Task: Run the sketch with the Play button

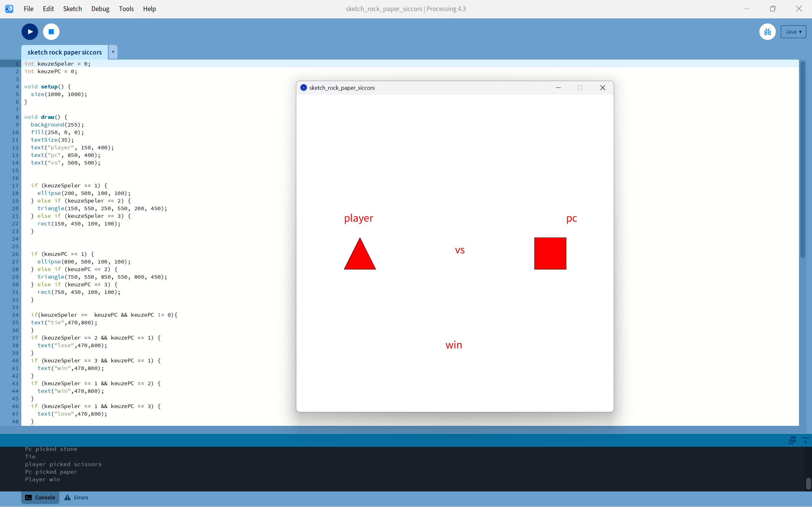Action: pyautogui.click(x=30, y=32)
